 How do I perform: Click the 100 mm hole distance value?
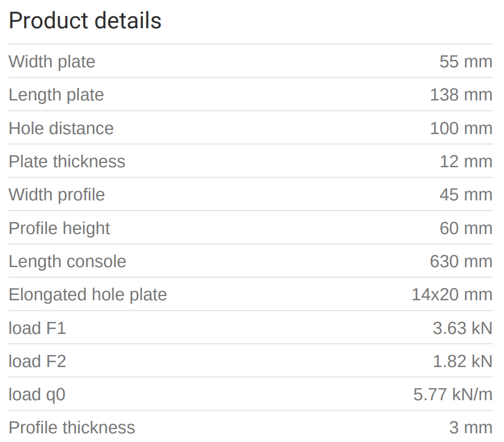(461, 129)
